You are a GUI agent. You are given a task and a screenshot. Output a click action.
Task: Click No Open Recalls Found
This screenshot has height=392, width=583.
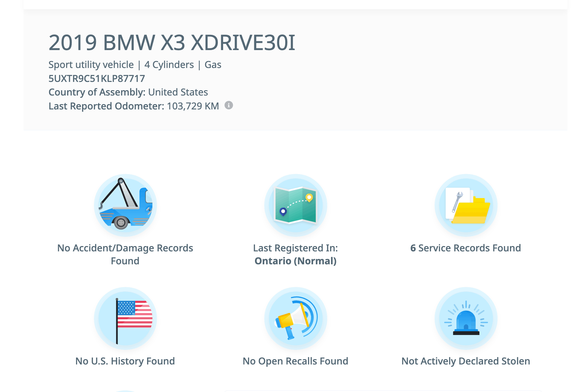click(295, 361)
